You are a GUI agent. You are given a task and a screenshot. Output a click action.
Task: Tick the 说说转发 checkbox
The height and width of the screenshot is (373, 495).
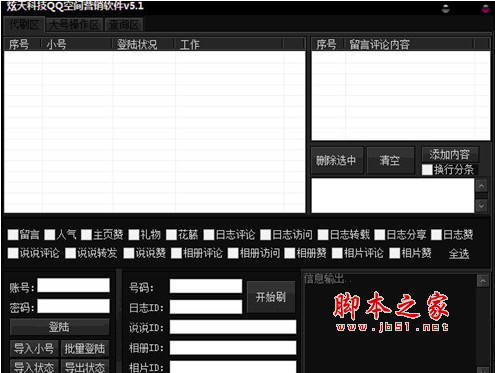(x=70, y=253)
